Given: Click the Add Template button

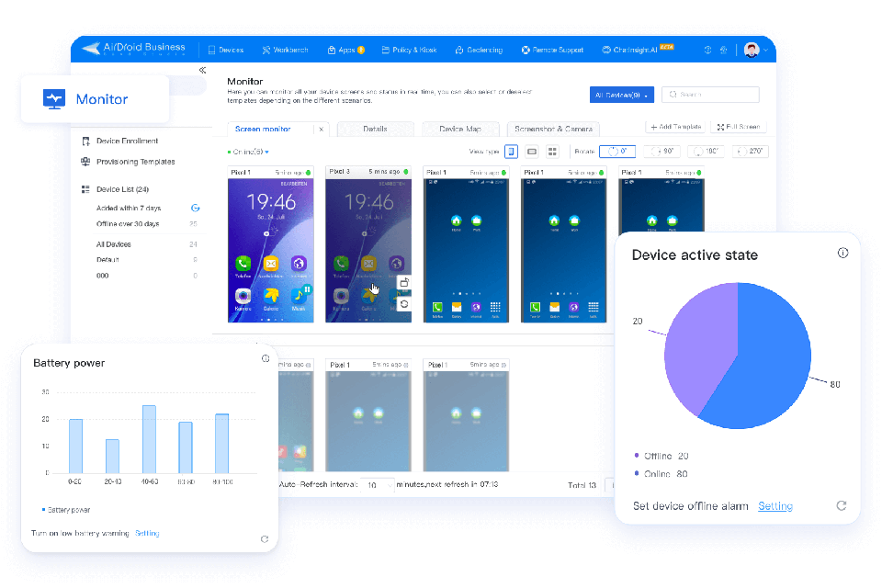Looking at the screenshot, I should point(675,127).
